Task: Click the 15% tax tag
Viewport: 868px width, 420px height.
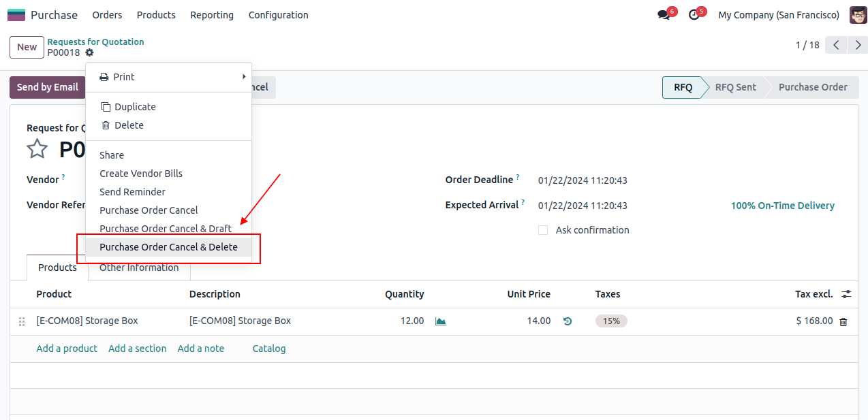Action: pyautogui.click(x=611, y=321)
